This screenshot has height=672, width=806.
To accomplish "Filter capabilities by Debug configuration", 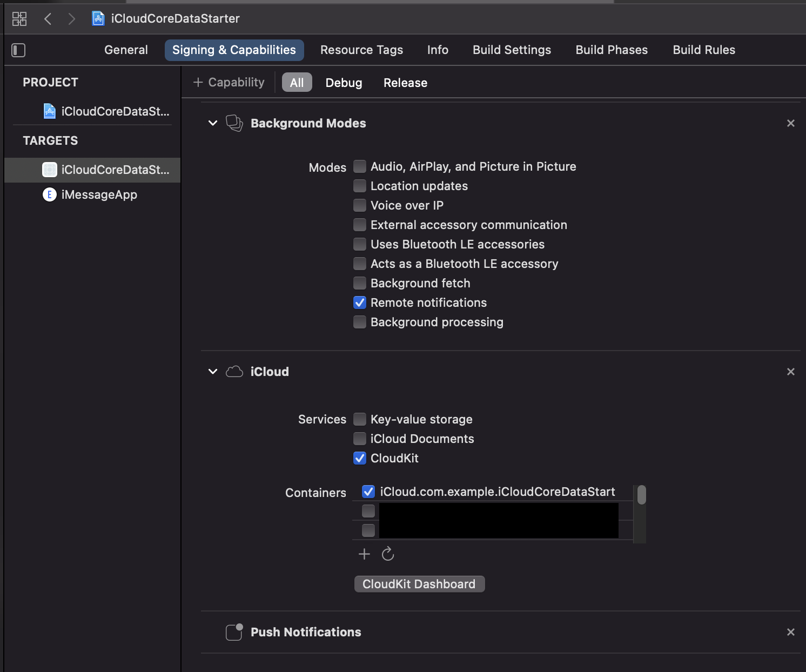I will 344,83.
